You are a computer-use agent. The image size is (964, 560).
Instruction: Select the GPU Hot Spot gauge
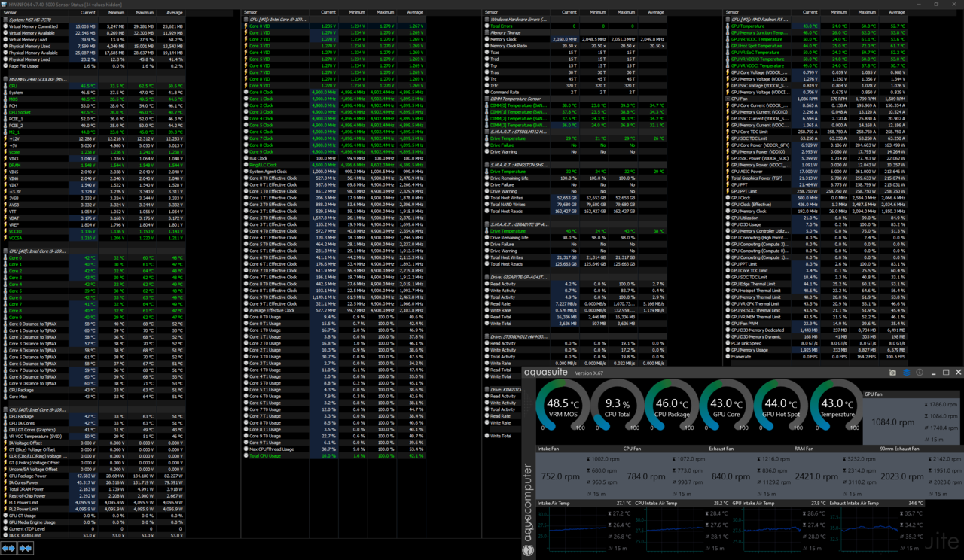[781, 406]
